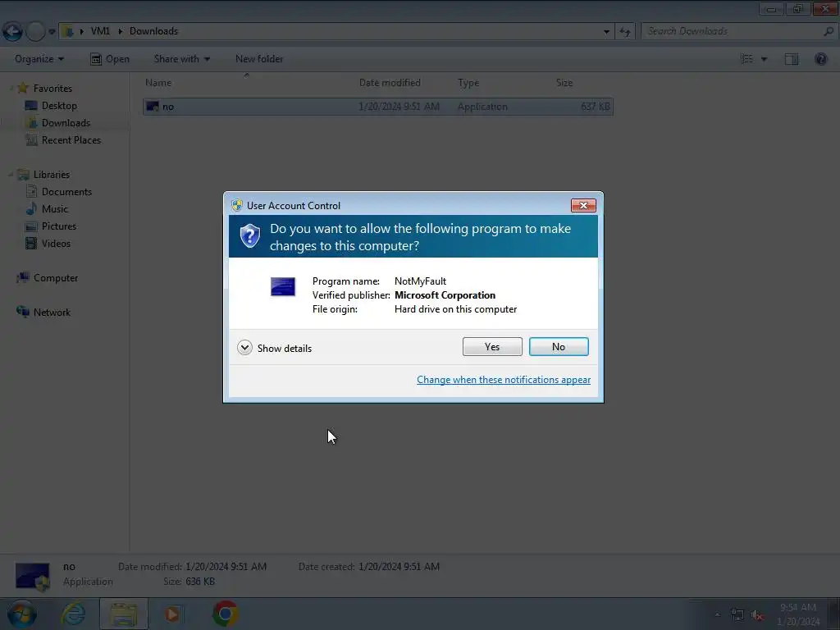
Task: Collapse the Libraries tree arrow
Action: click(10, 175)
